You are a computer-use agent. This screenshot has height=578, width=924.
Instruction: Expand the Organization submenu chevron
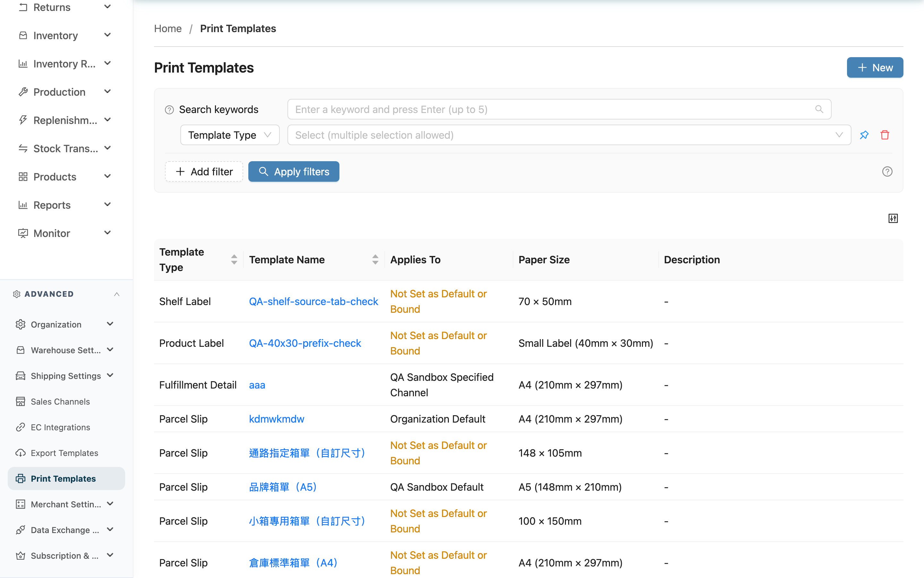pos(110,324)
